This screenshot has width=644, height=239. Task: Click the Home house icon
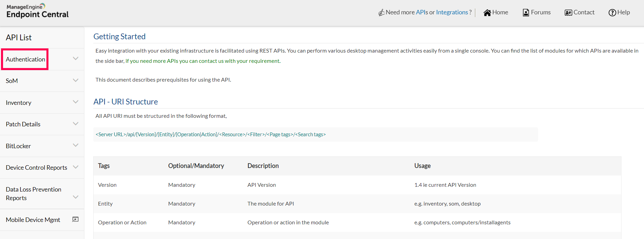(x=487, y=13)
